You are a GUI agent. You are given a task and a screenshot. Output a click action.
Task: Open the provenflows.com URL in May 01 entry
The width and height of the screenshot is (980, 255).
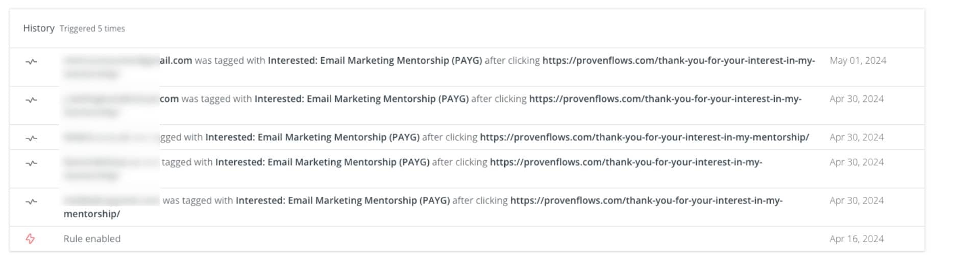678,61
